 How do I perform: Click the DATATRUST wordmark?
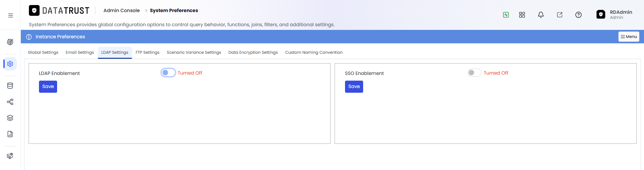[x=66, y=11]
